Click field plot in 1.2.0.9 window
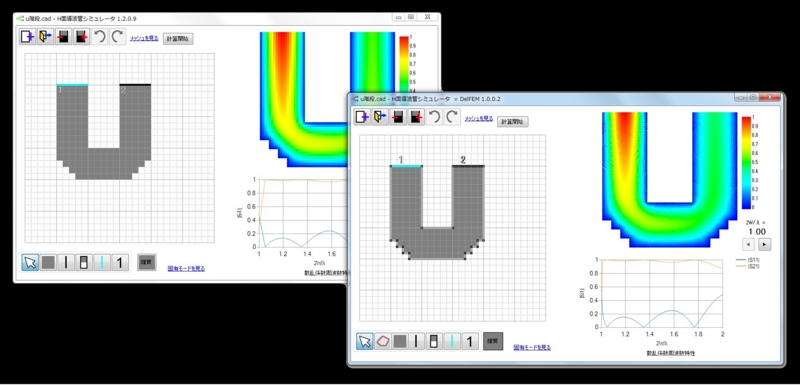The image size is (800, 385). pos(304,99)
